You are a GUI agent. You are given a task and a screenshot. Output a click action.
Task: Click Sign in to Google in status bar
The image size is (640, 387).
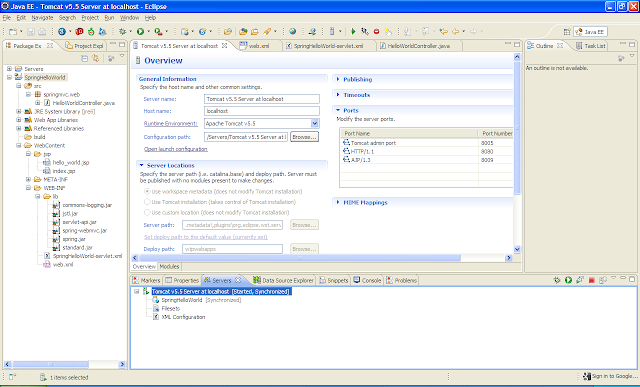pyautogui.click(x=611, y=376)
